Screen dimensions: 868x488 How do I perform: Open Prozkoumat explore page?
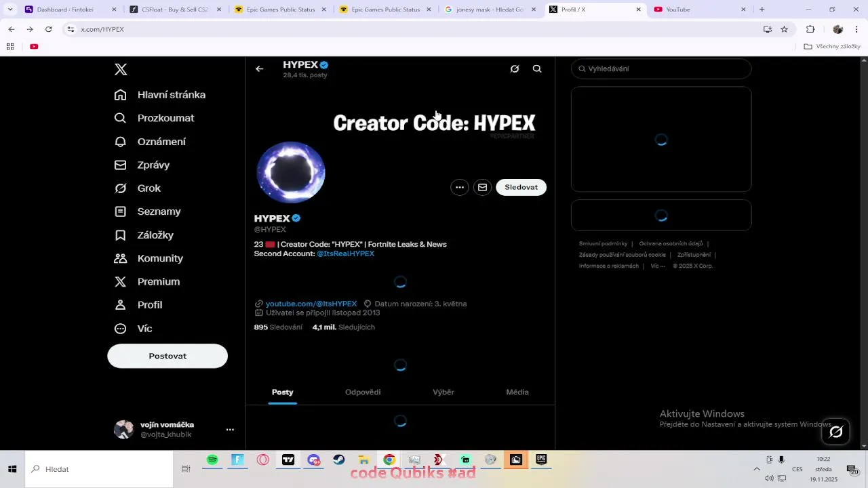click(x=155, y=118)
